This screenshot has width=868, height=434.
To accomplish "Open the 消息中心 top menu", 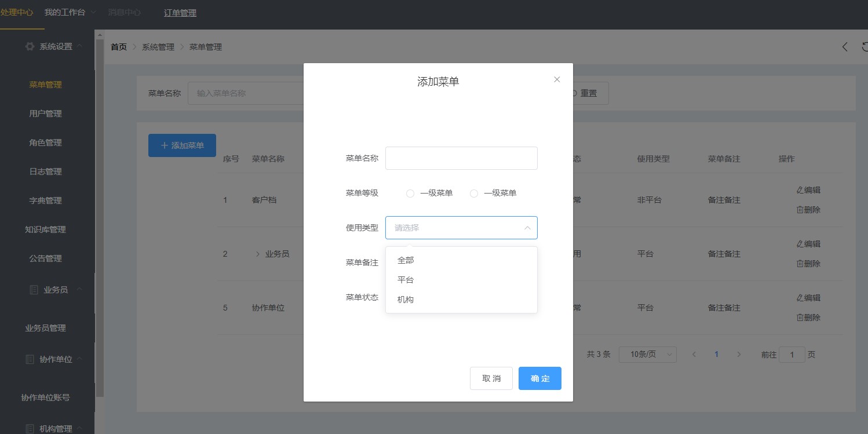I will (x=125, y=12).
